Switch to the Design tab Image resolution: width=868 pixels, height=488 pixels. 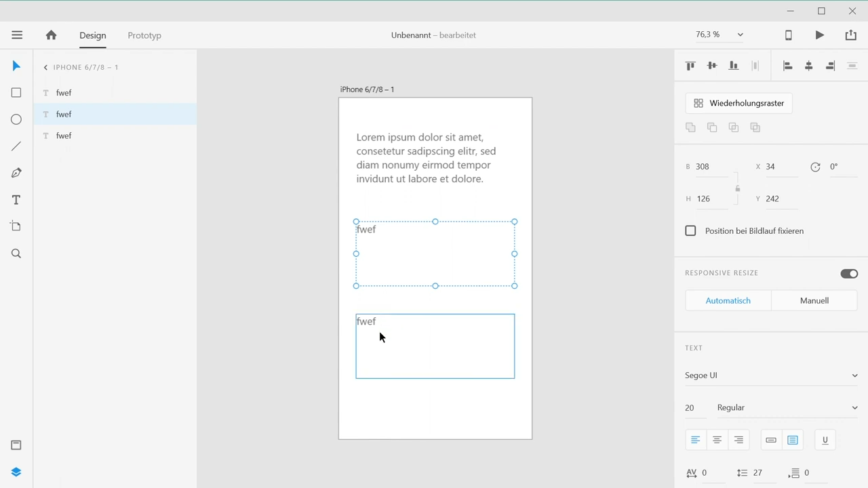93,35
